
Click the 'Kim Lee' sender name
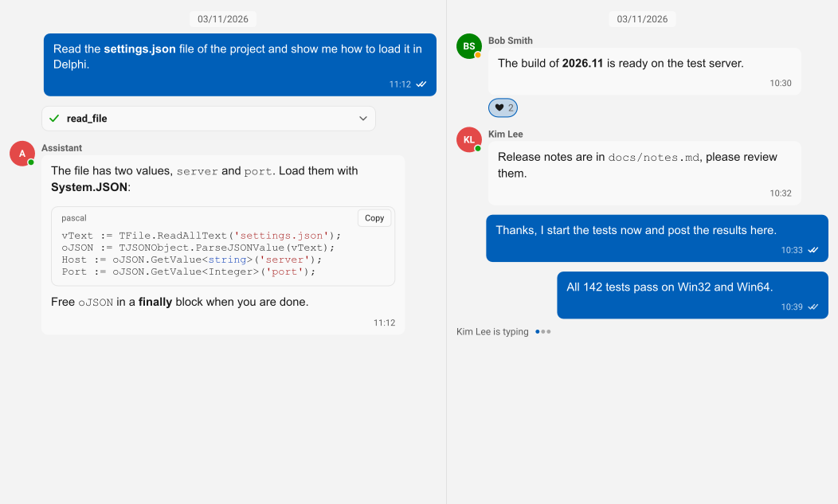(x=506, y=134)
